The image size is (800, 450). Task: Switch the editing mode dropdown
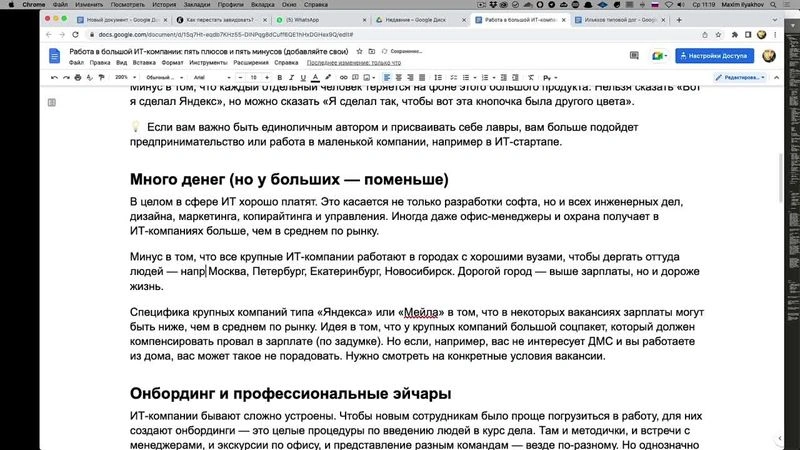pyautogui.click(x=740, y=78)
